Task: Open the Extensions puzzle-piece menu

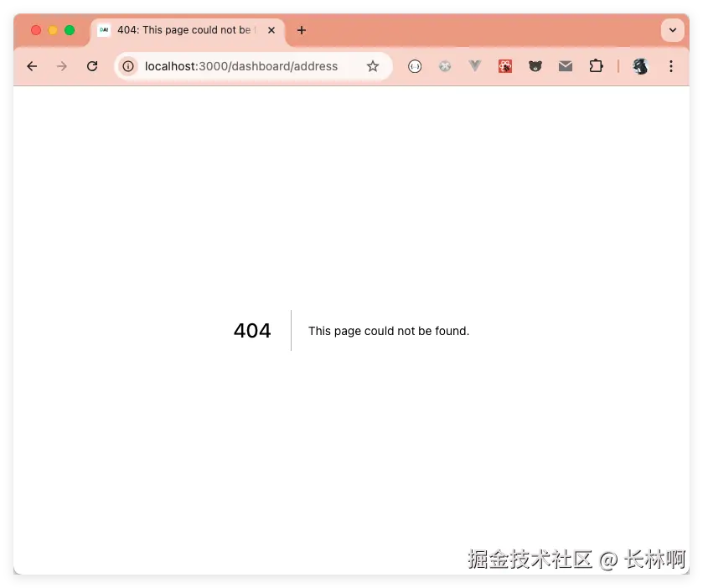Action: click(596, 66)
